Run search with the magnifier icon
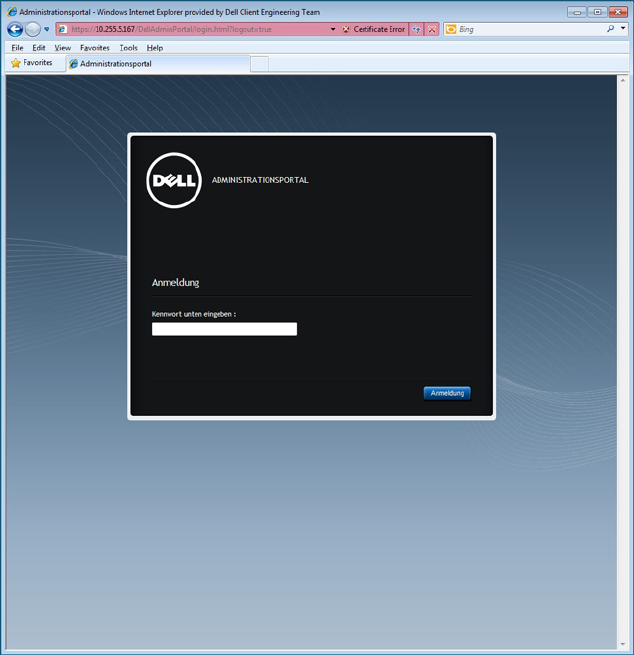 click(x=611, y=29)
